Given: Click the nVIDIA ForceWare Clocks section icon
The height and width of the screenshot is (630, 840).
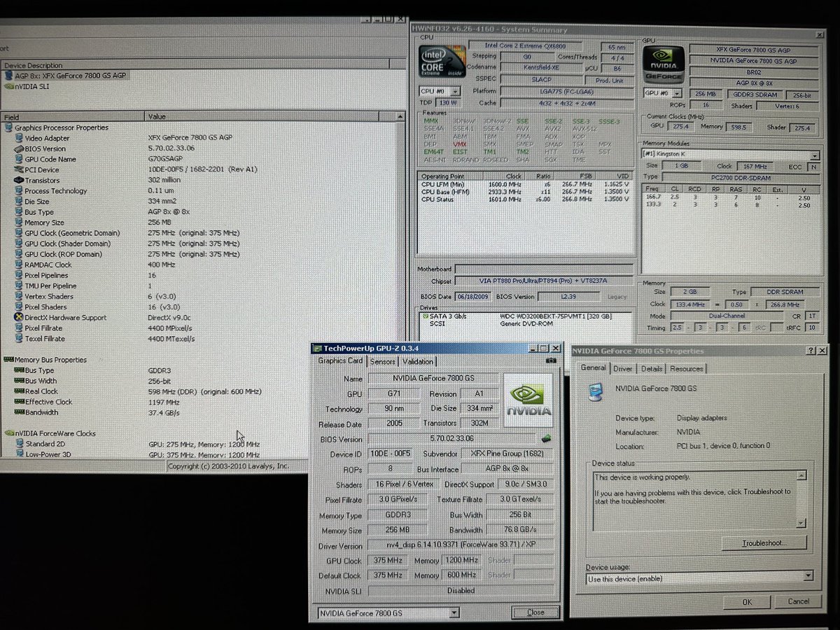Looking at the screenshot, I should click(x=9, y=433).
